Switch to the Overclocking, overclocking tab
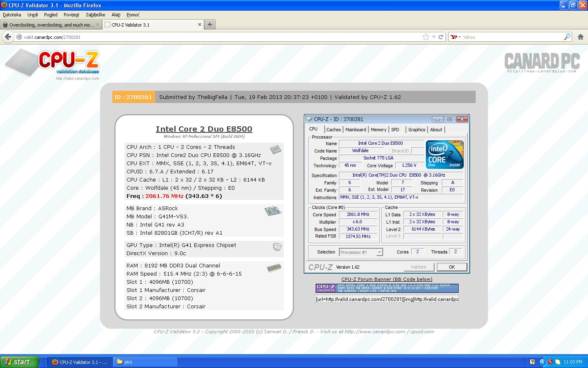588x368 pixels. (x=51, y=25)
